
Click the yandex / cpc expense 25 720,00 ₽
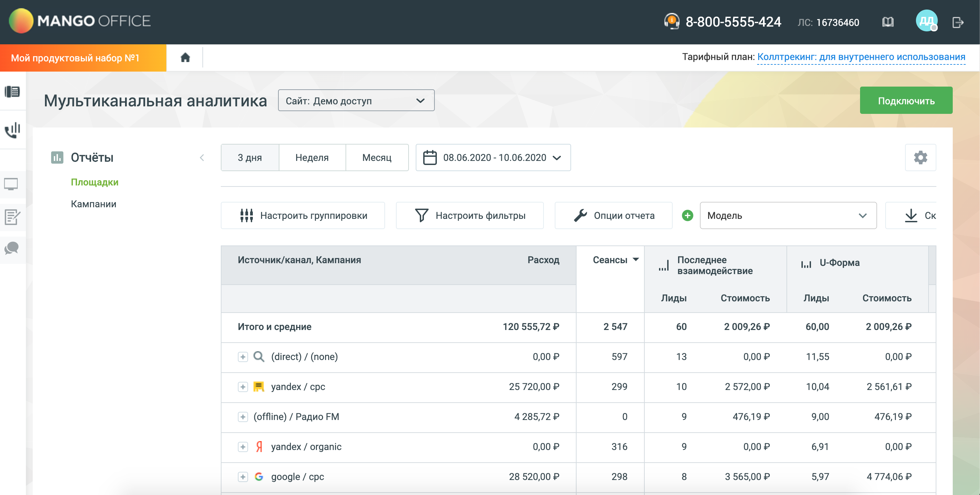pyautogui.click(x=534, y=387)
